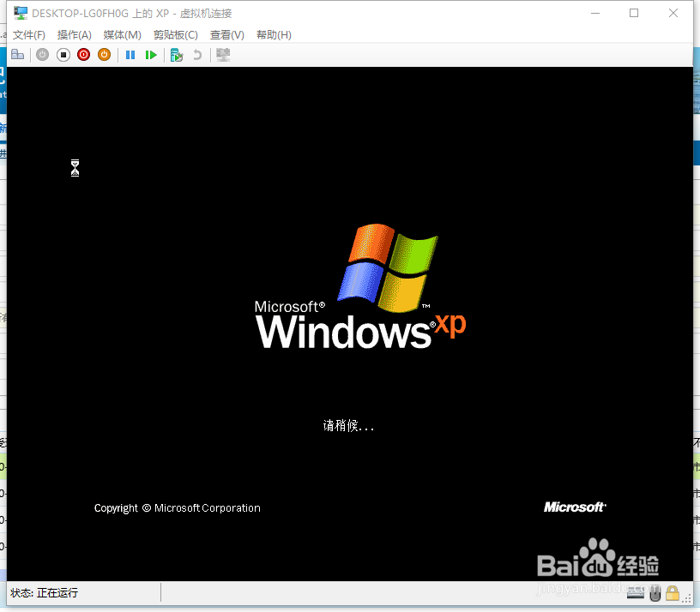
Task: Click the 状态: 正在运行 status text
Action: click(44, 593)
